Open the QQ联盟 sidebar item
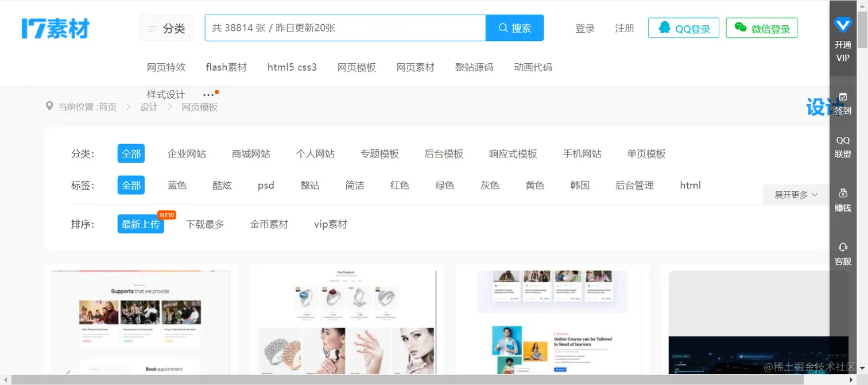Screen dimensions: 868x385 click(x=843, y=147)
